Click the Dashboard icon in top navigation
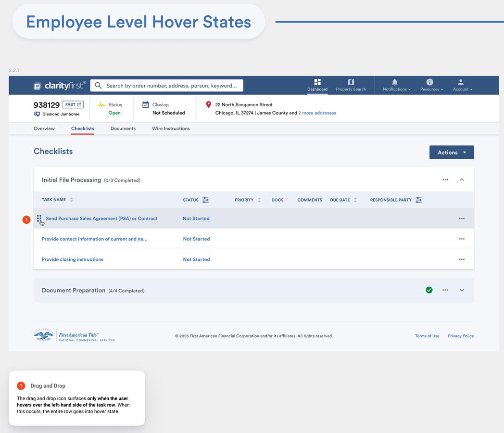 click(x=317, y=82)
